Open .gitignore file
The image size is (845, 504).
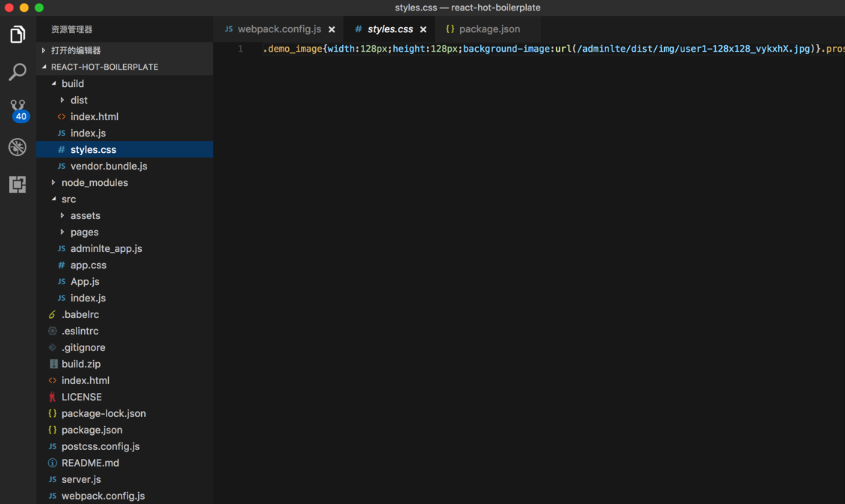pos(125,347)
